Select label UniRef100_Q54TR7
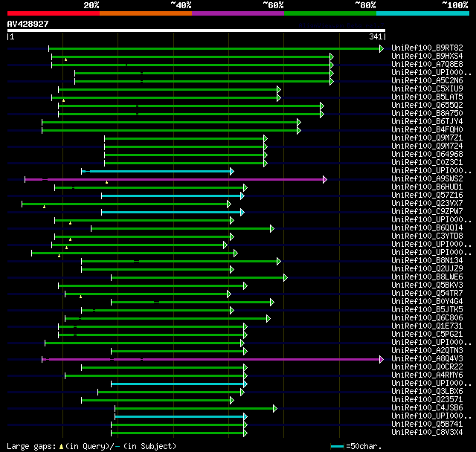Screen dimensions: 476x452 click(x=427, y=294)
